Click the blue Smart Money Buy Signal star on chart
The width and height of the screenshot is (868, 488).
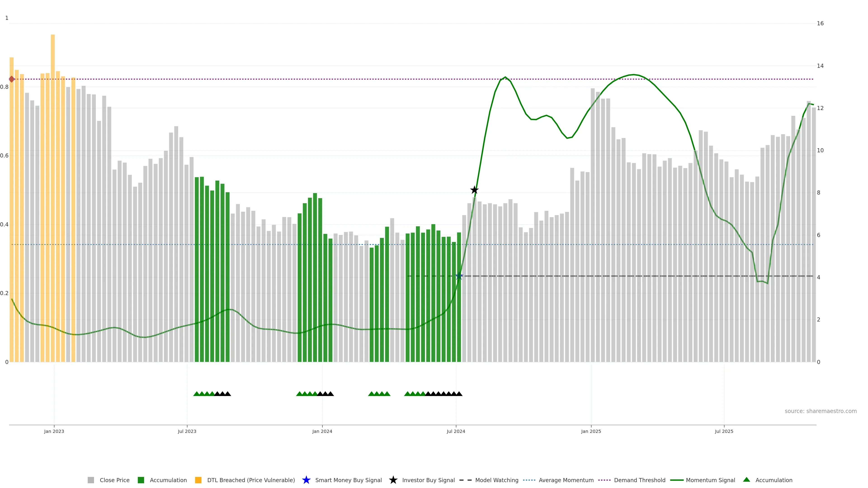pyautogui.click(x=459, y=276)
